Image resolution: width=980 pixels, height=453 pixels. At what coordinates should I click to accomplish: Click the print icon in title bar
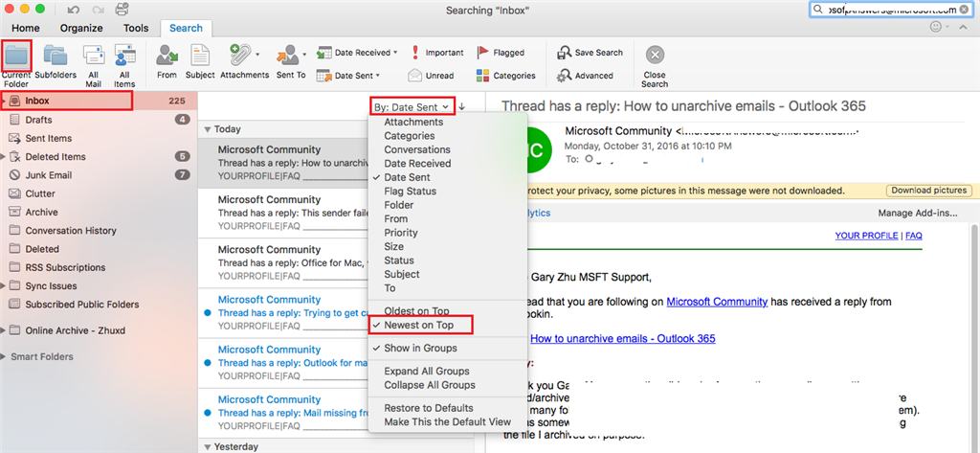[x=122, y=10]
